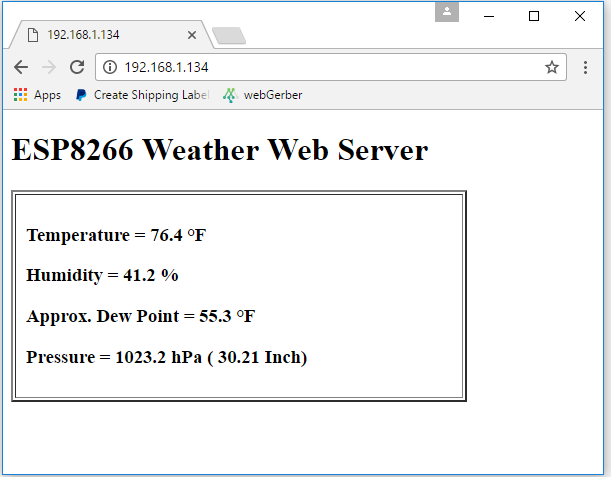
Task: Click the Temperature = 76.4 °F reading
Action: pyautogui.click(x=116, y=235)
